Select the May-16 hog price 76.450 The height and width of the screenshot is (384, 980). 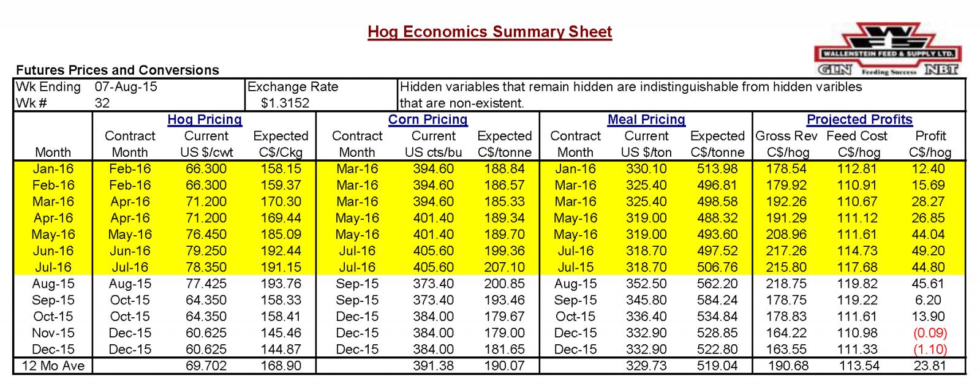(206, 235)
